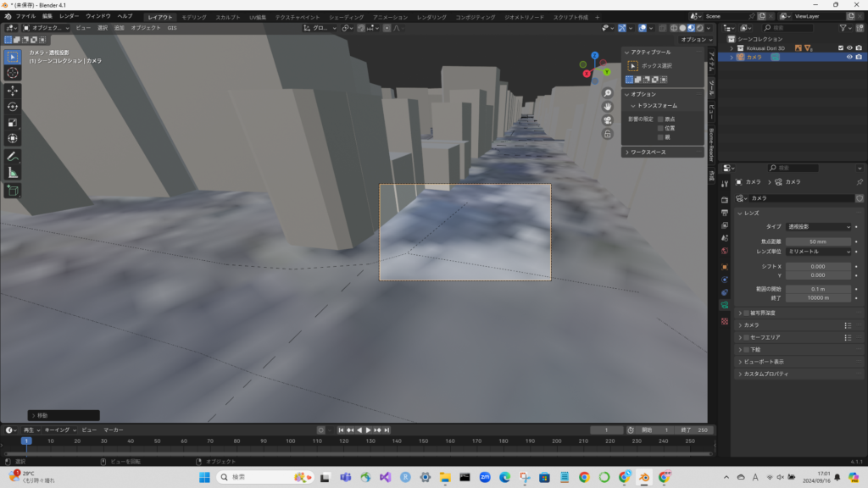Open the タイプ 透視投影 dropdown
The height and width of the screenshot is (488, 868).
point(819,227)
